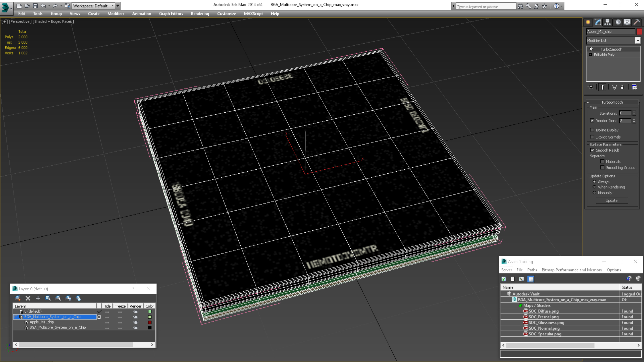Toggle Render Iters checkbox
The image size is (644, 362).
point(592,120)
